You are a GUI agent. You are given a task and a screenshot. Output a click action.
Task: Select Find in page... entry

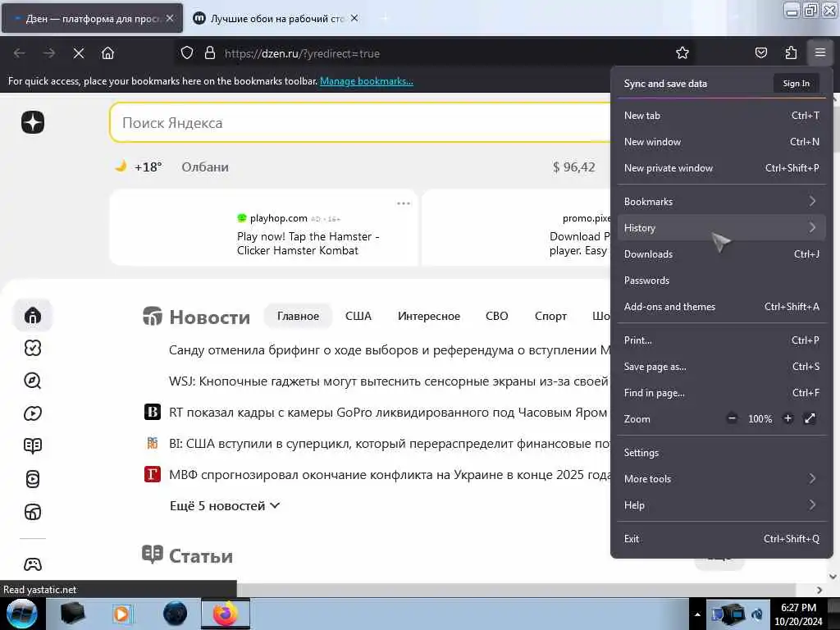coord(721,393)
